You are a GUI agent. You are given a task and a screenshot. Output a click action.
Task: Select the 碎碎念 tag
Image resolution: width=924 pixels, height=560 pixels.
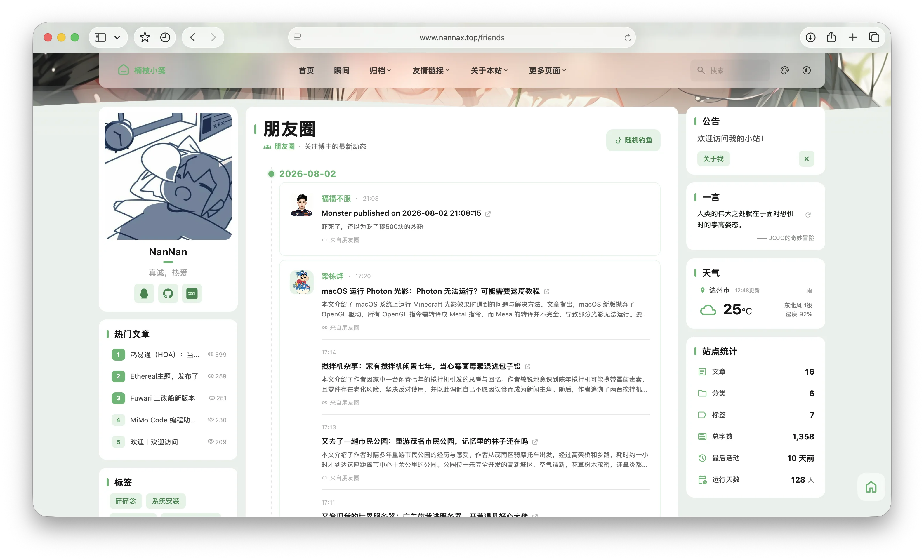(x=126, y=501)
